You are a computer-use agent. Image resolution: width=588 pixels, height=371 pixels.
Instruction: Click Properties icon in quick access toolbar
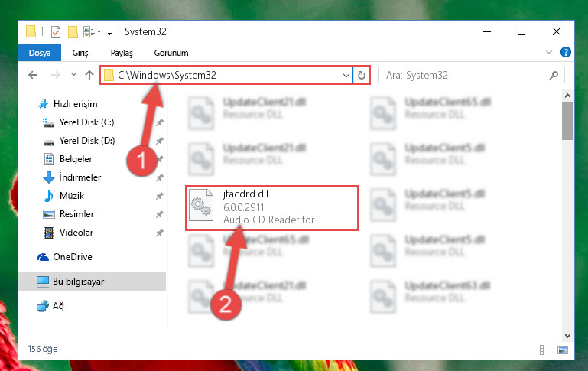[x=56, y=32]
